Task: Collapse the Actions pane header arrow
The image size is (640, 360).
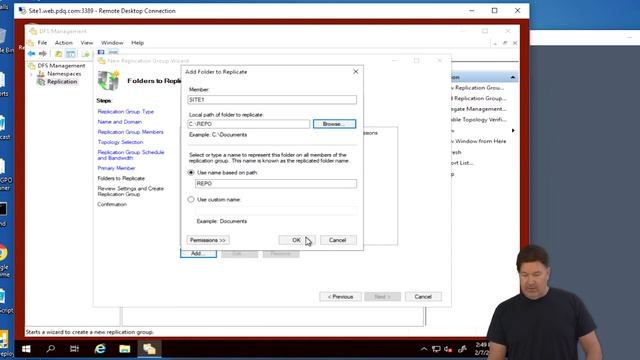Action: click(x=513, y=77)
